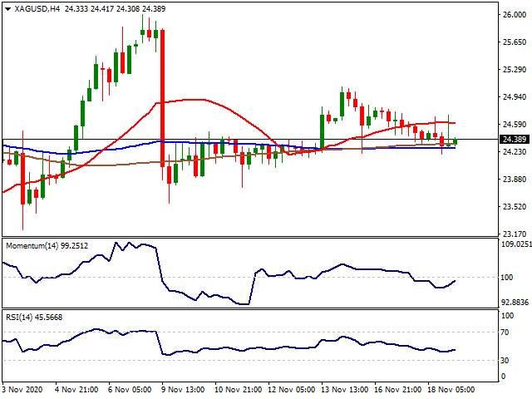
Task: Click the 3 Nov 2020 date label
Action: (22, 389)
